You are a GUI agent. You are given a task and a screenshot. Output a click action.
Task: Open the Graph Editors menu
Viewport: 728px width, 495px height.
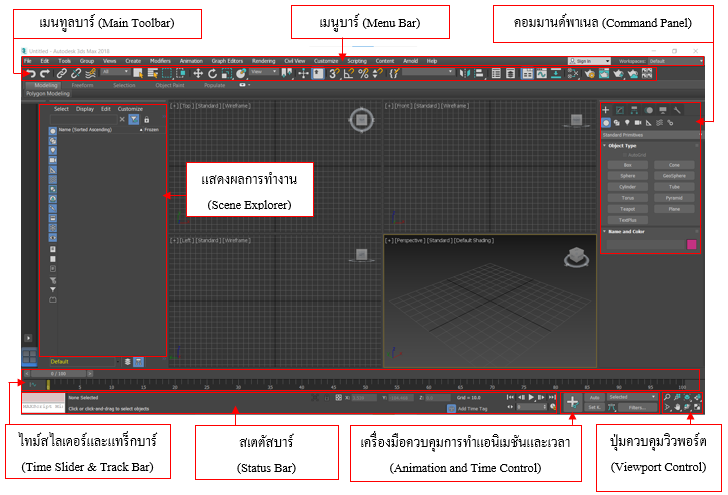point(227,61)
